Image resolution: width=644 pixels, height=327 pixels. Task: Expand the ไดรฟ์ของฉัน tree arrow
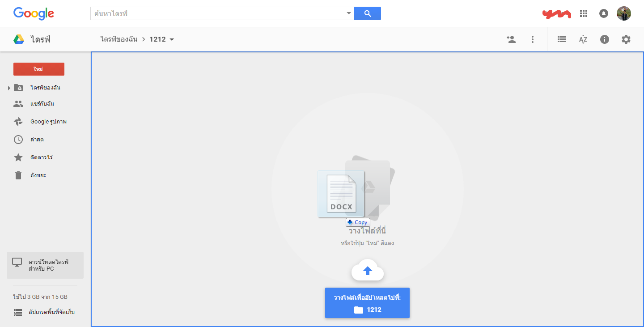[x=9, y=88]
